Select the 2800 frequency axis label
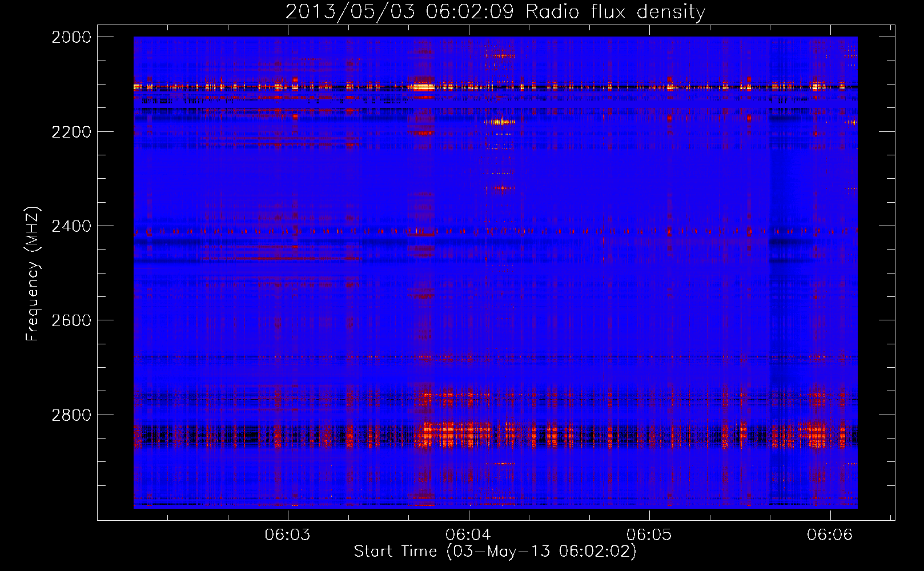Image resolution: width=924 pixels, height=571 pixels. pyautogui.click(x=71, y=415)
